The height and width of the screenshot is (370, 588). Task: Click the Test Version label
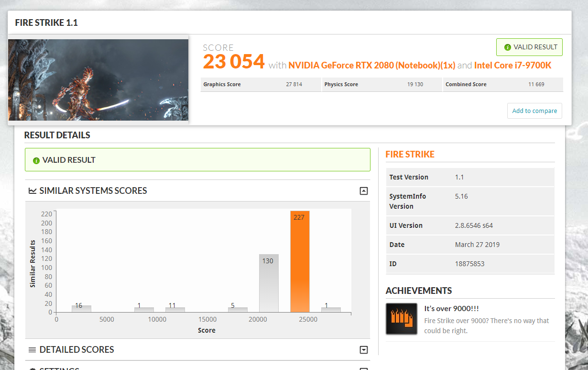409,177
